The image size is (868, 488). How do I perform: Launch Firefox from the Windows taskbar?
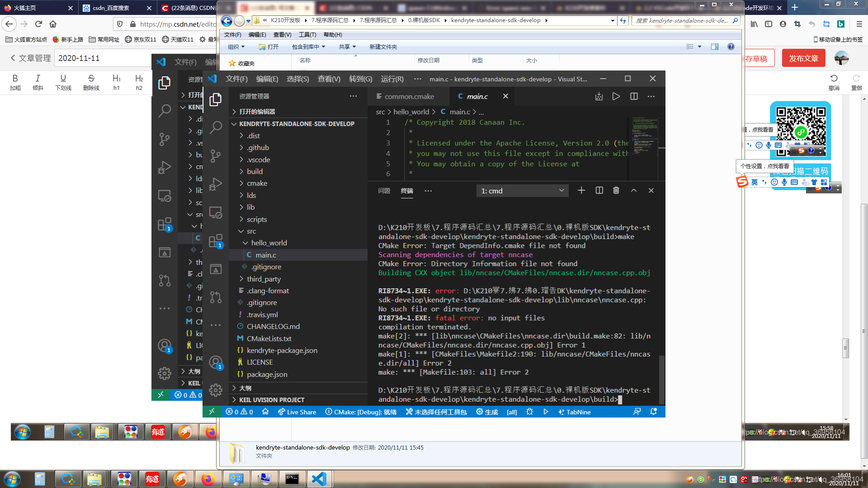click(x=208, y=479)
